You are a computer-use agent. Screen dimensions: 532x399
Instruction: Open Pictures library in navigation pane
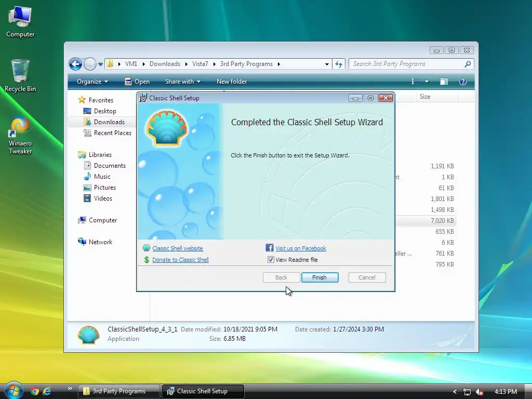pos(104,187)
